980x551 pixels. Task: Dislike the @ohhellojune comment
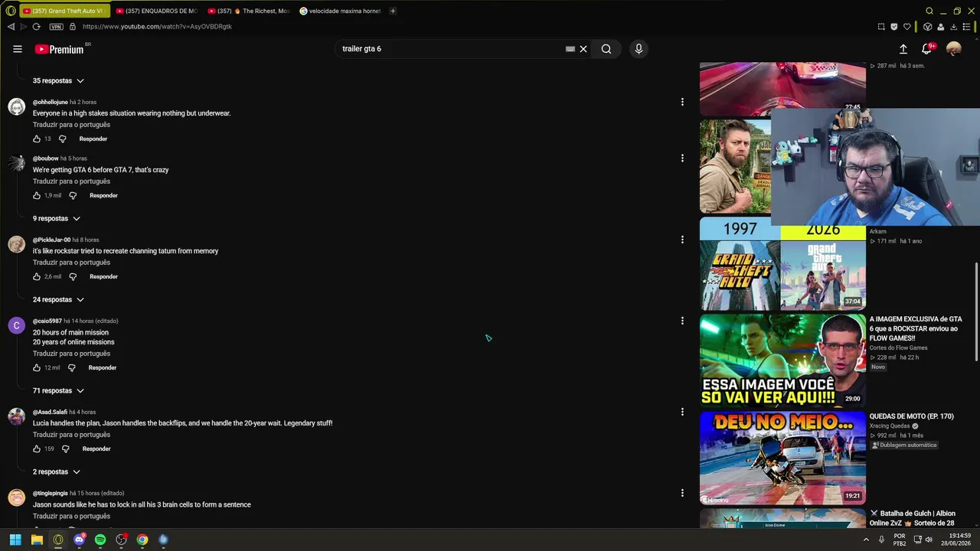click(63, 139)
